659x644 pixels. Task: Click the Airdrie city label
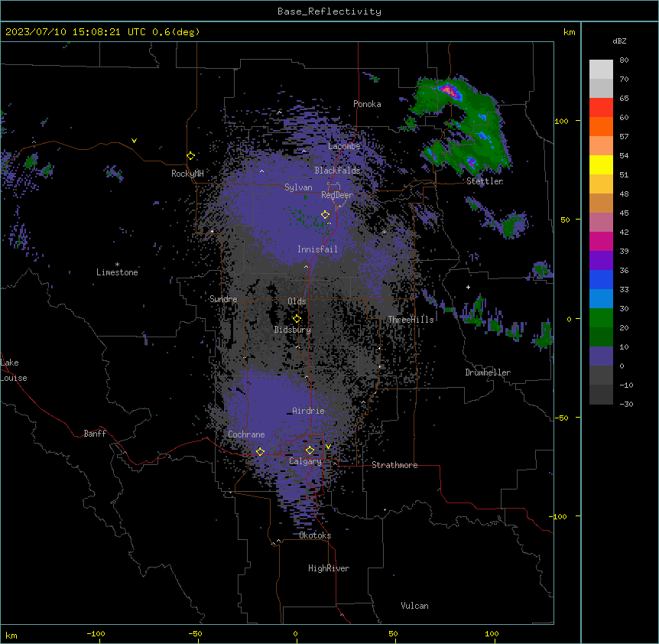point(308,411)
